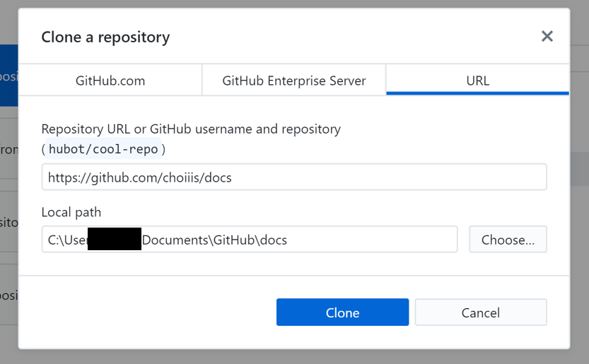The width and height of the screenshot is (589, 364).
Task: Click the Local path input field
Action: [x=250, y=240]
